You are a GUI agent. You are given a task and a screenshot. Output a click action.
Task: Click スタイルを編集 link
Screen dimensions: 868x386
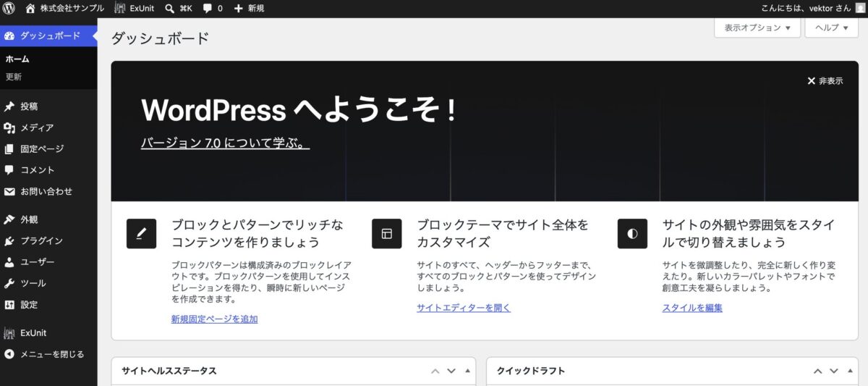(x=692, y=308)
